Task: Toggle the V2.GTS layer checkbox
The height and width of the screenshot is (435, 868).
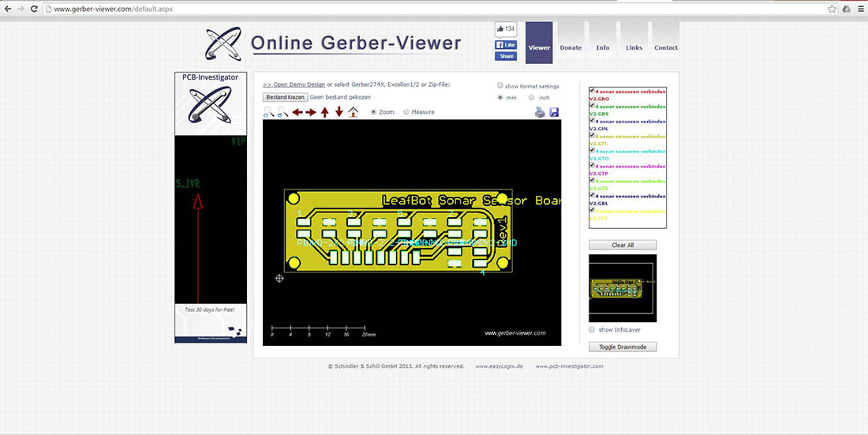Action: pyautogui.click(x=592, y=180)
